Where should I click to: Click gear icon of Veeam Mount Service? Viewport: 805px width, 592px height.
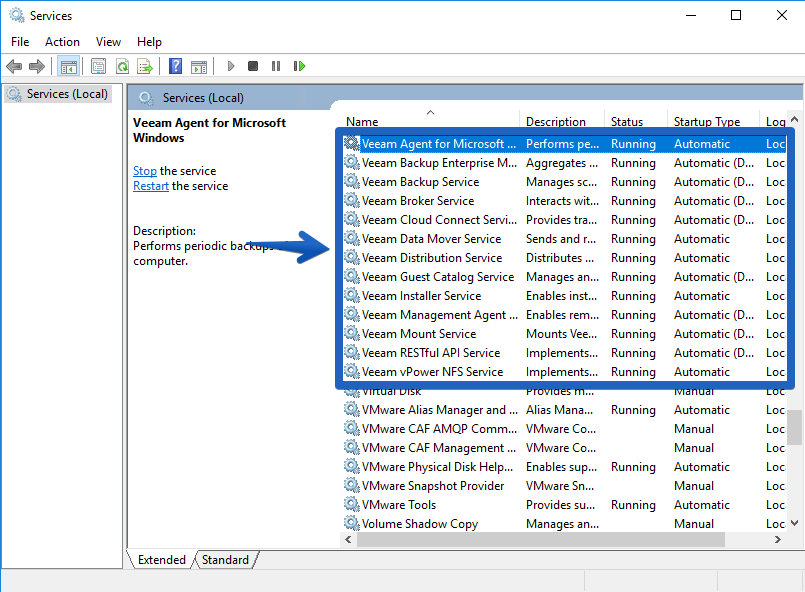352,333
